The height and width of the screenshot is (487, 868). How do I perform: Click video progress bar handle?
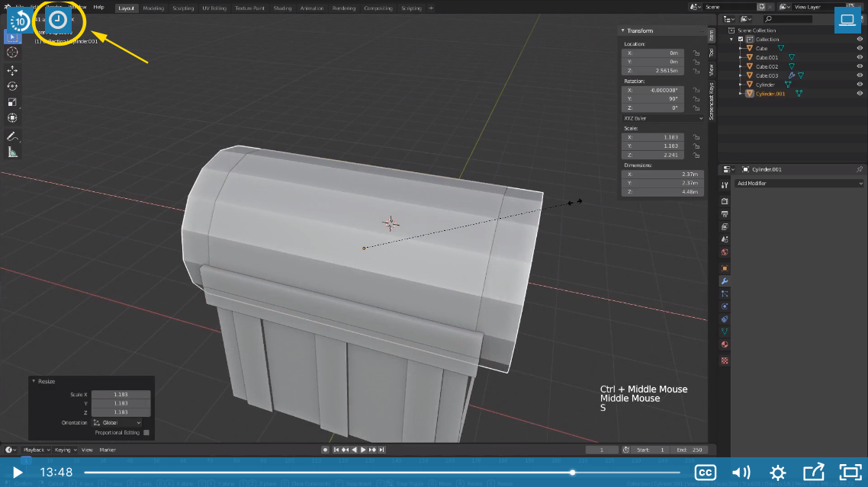click(x=572, y=473)
